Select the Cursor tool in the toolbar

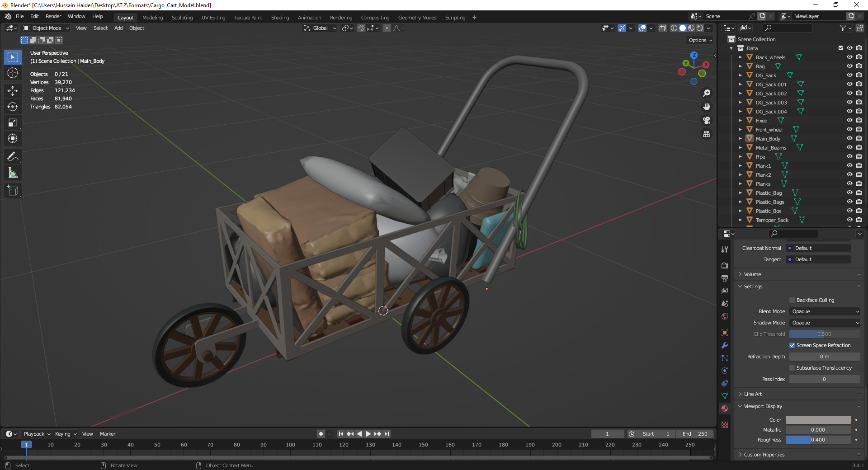(13, 73)
